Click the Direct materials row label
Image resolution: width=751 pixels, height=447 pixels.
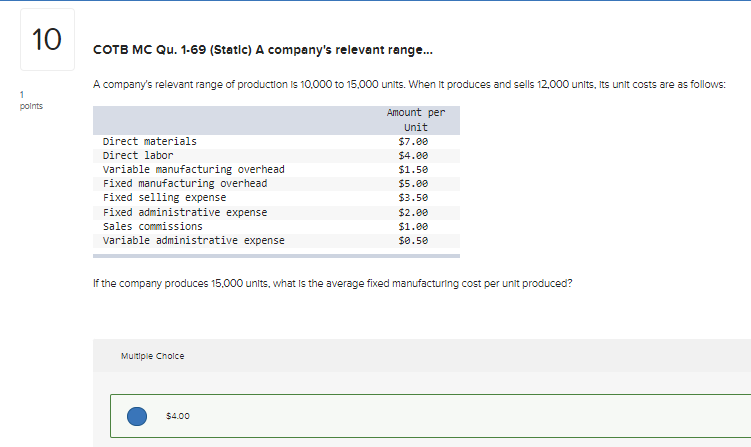pyautogui.click(x=149, y=141)
